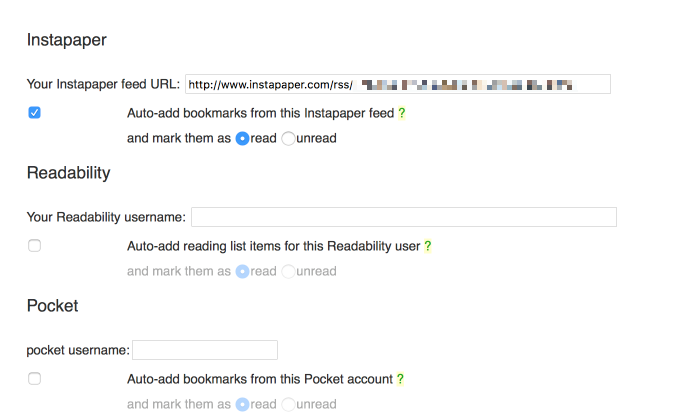
Task: Open help tooltip for Instapaper auto-add
Action: [402, 114]
